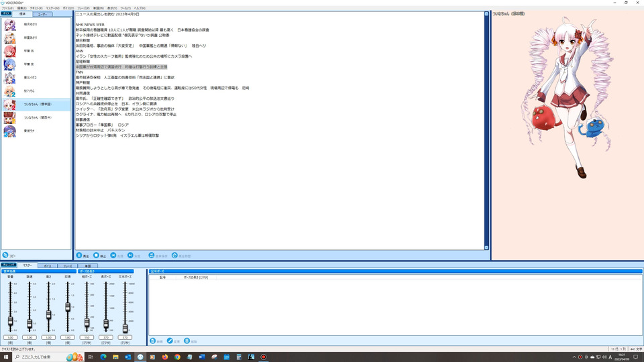Click the 短ポーズ value field showing 150

tap(87, 337)
